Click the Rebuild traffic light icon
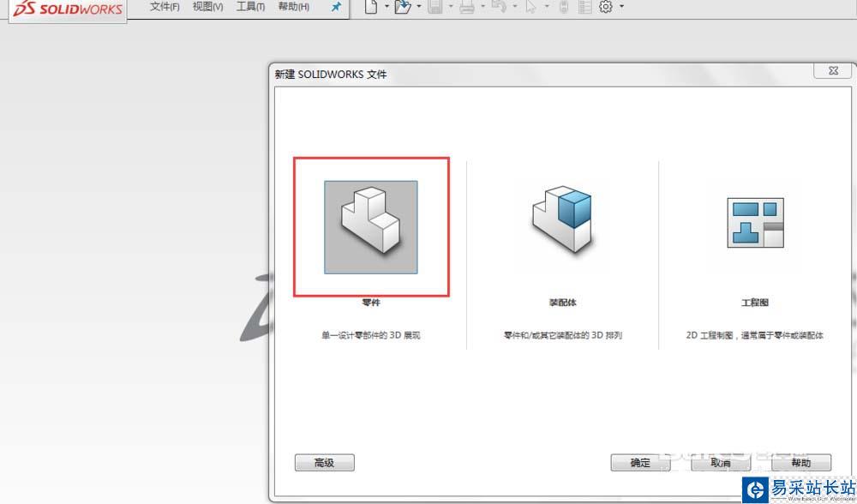 point(564,7)
